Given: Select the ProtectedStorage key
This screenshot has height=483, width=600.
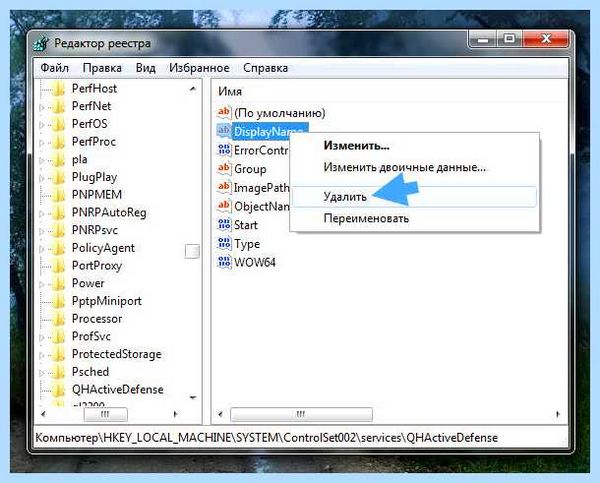Looking at the screenshot, I should coord(117,354).
